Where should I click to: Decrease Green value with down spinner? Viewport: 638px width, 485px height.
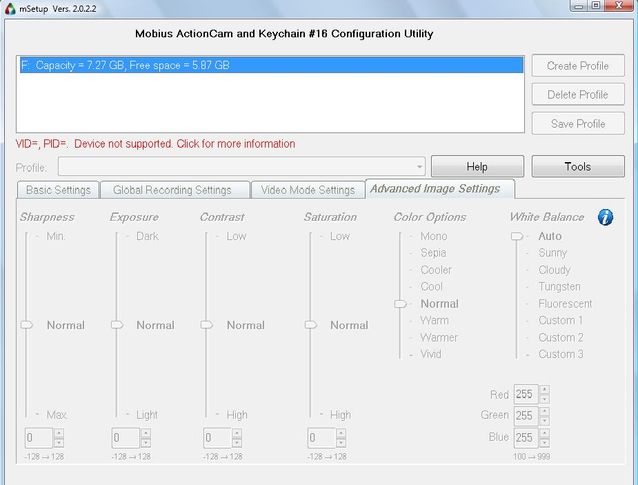[544, 420]
